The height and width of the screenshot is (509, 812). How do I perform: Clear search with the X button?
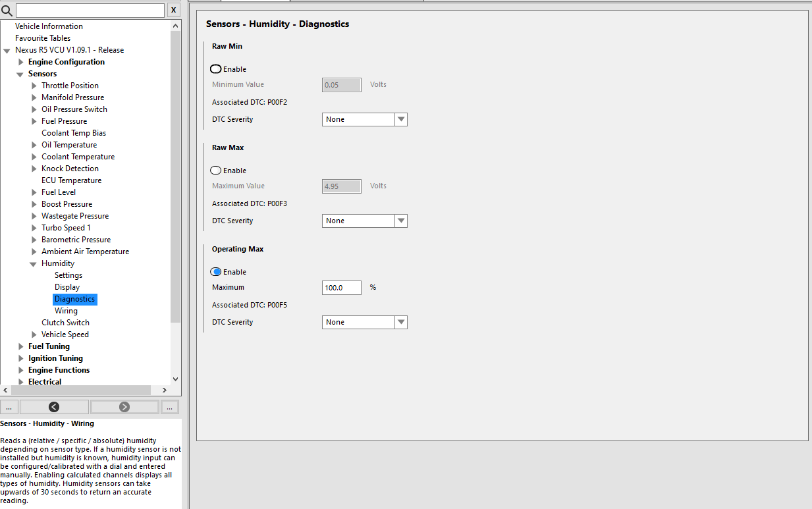click(173, 10)
